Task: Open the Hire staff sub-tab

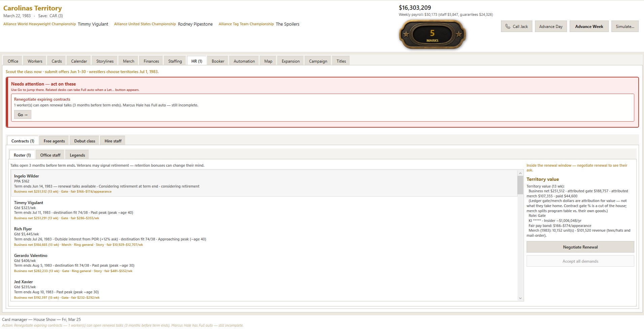Action: (113, 141)
